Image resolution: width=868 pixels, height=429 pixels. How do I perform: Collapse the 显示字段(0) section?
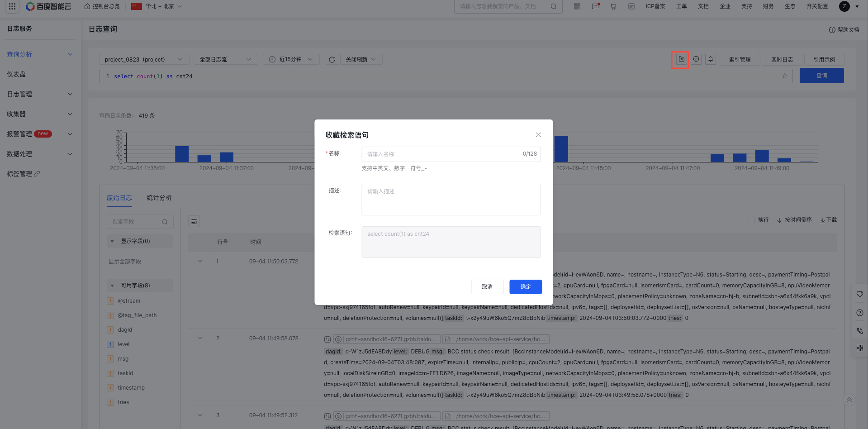(x=140, y=241)
